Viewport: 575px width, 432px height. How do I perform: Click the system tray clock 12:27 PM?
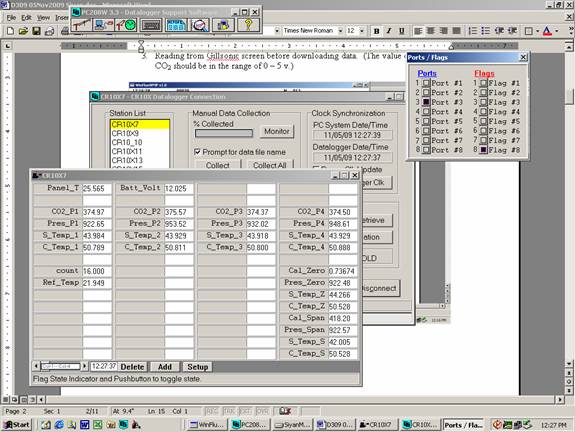[553, 425]
